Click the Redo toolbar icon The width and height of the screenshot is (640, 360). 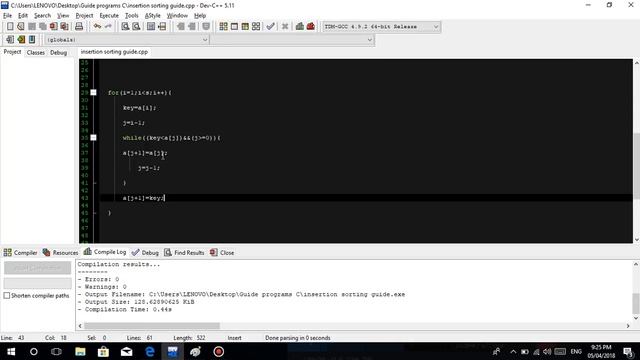click(x=108, y=27)
